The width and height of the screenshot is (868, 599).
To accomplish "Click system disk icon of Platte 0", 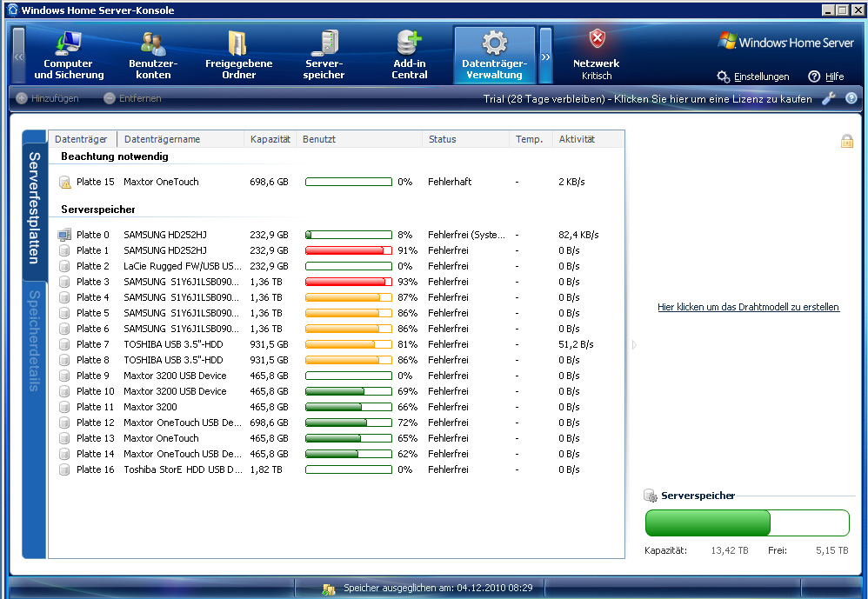I will (x=64, y=235).
